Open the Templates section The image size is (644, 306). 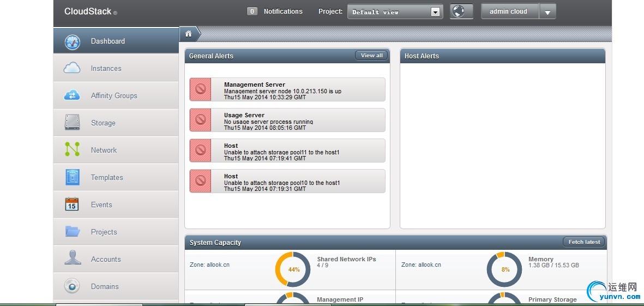[x=116, y=177]
